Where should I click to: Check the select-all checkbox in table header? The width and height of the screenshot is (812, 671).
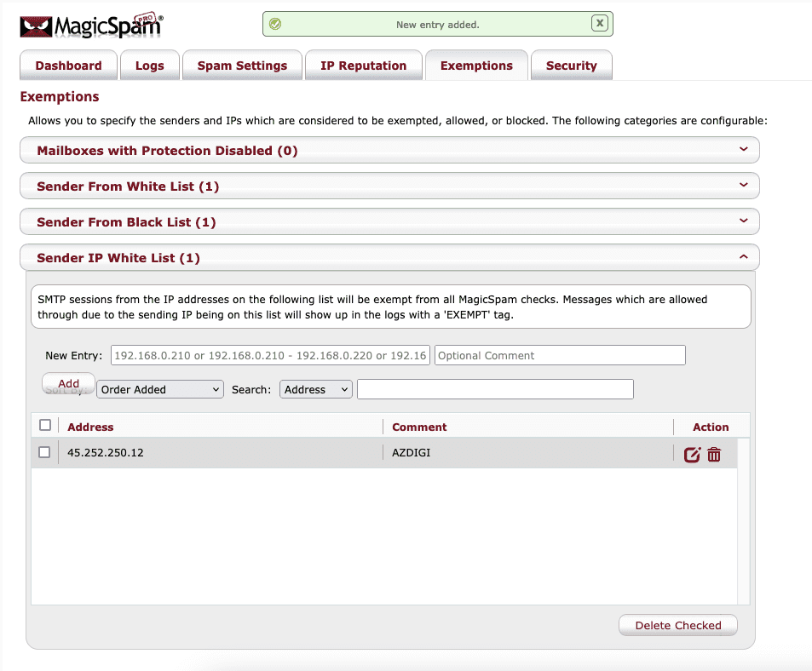pyautogui.click(x=45, y=426)
